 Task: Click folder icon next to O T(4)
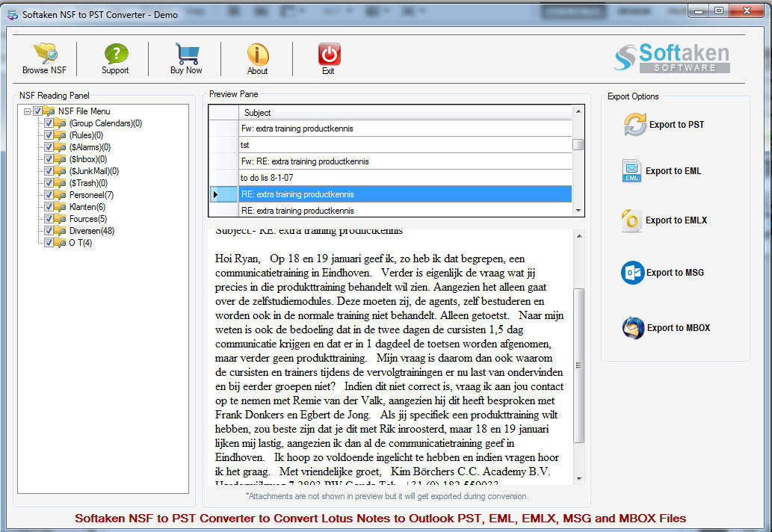[60, 243]
